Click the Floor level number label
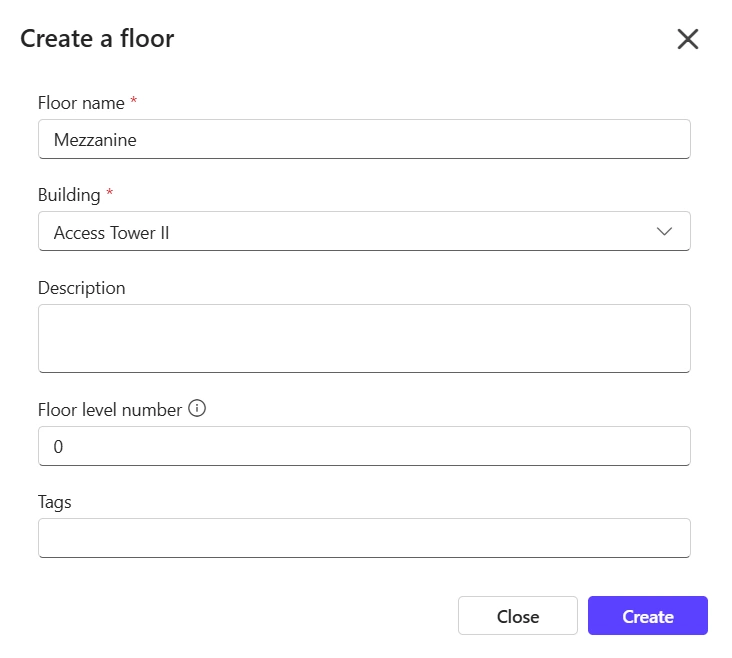The height and width of the screenshot is (658, 732). click(110, 410)
